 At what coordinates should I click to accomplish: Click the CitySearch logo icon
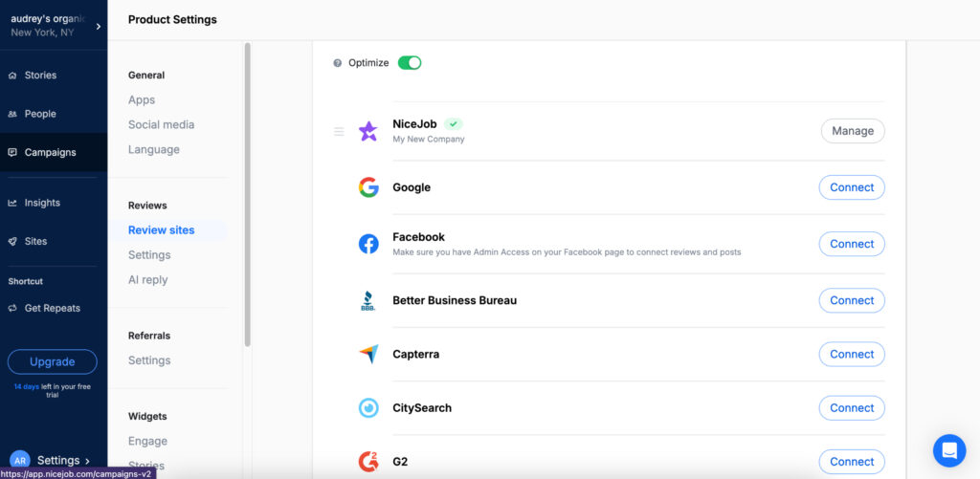click(x=368, y=408)
